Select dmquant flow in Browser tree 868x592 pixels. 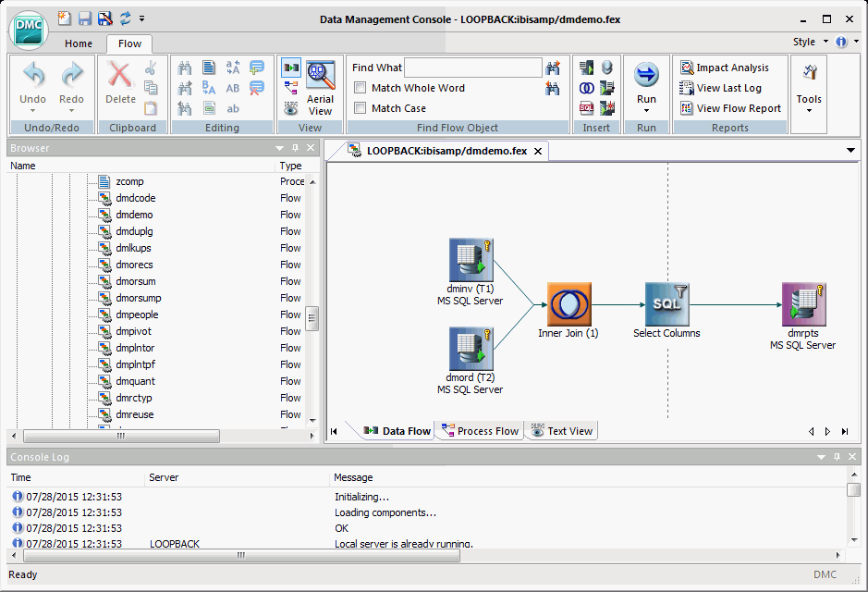click(x=135, y=381)
